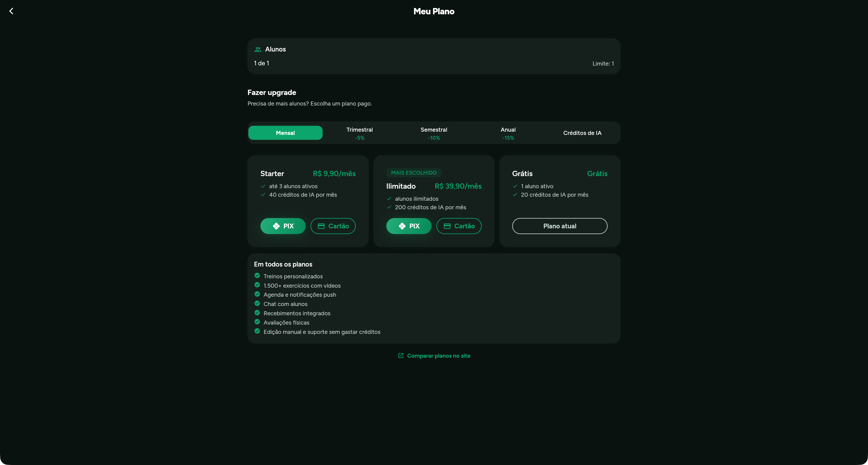Click the Starter plan title

tap(272, 174)
